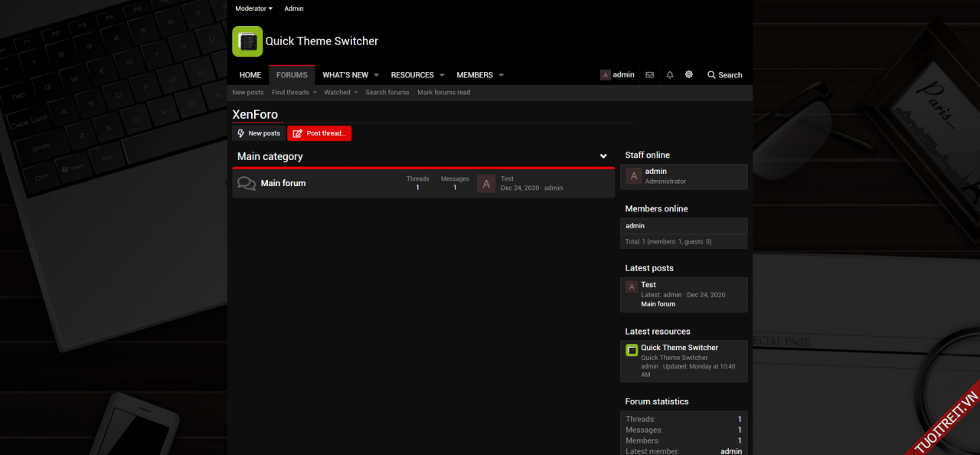980x455 pixels.
Task: Expand the Moderator dropdown menu
Action: tap(253, 8)
